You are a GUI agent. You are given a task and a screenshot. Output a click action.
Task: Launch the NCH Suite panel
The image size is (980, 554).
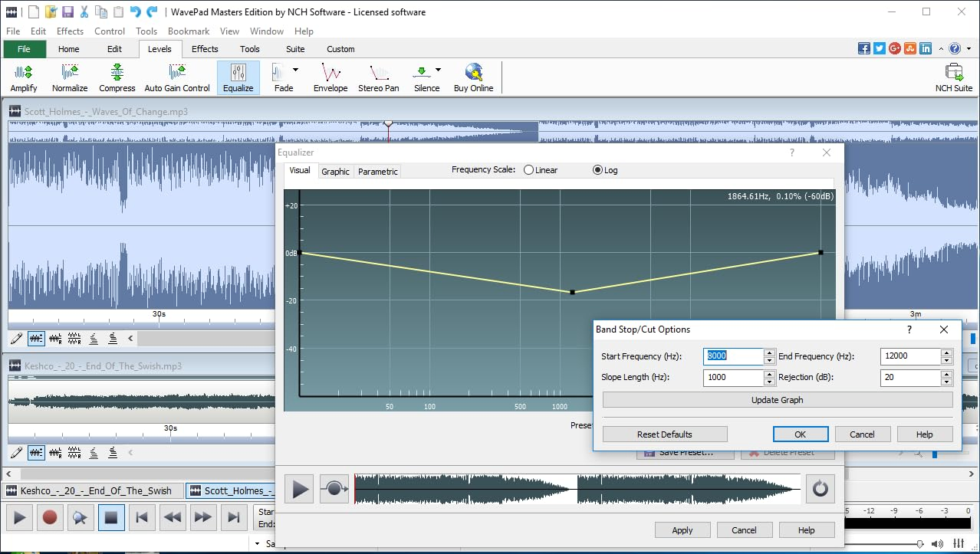(x=953, y=77)
